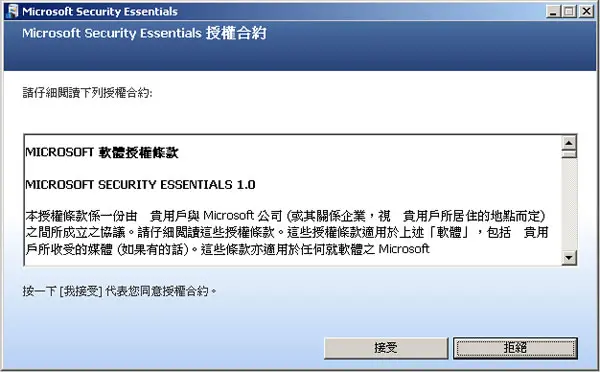Close the license agreement dialog window
Screen dimensions: 600x372
coord(586,11)
